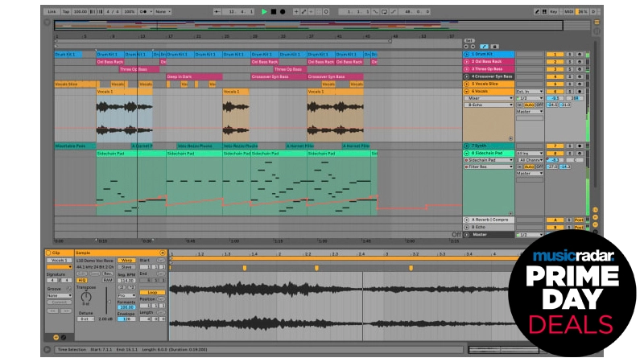The width and height of the screenshot is (644, 362).
Task: Click the tempo field showing 100.00
Action: click(x=80, y=12)
